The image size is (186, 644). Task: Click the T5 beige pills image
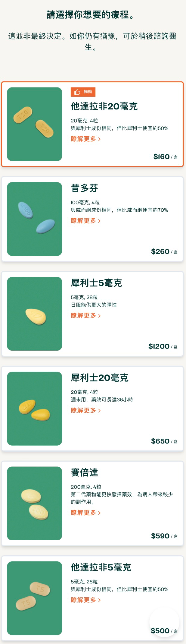tap(35, 598)
